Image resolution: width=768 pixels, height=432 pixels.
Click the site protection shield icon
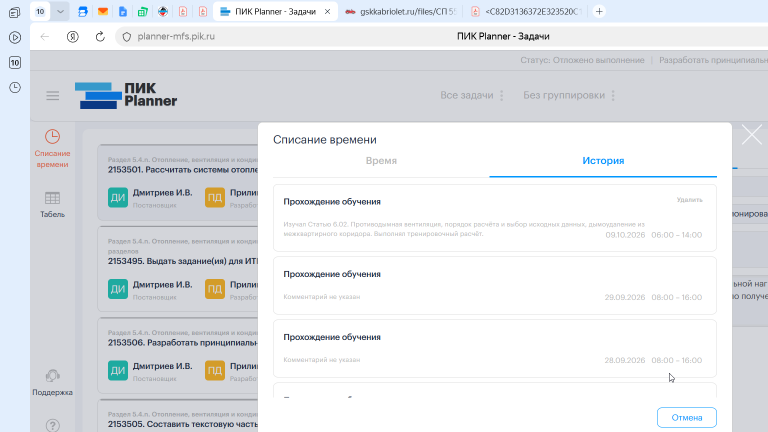coord(127,37)
